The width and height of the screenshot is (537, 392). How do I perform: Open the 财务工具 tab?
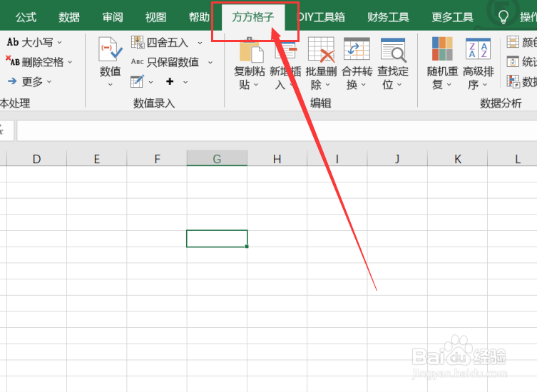coord(388,17)
